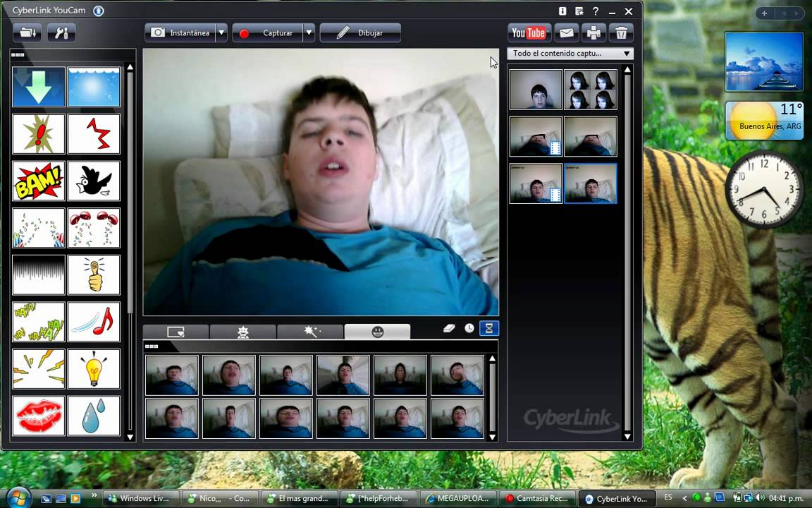Screen dimensions: 812x508
Task: Switch to MEGAUPLOA... taskbar item
Action: pos(458,499)
